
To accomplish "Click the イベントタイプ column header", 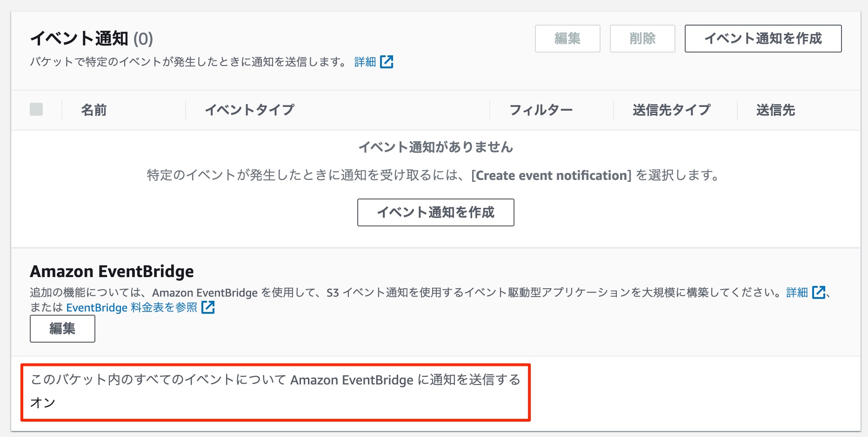I will click(x=250, y=110).
